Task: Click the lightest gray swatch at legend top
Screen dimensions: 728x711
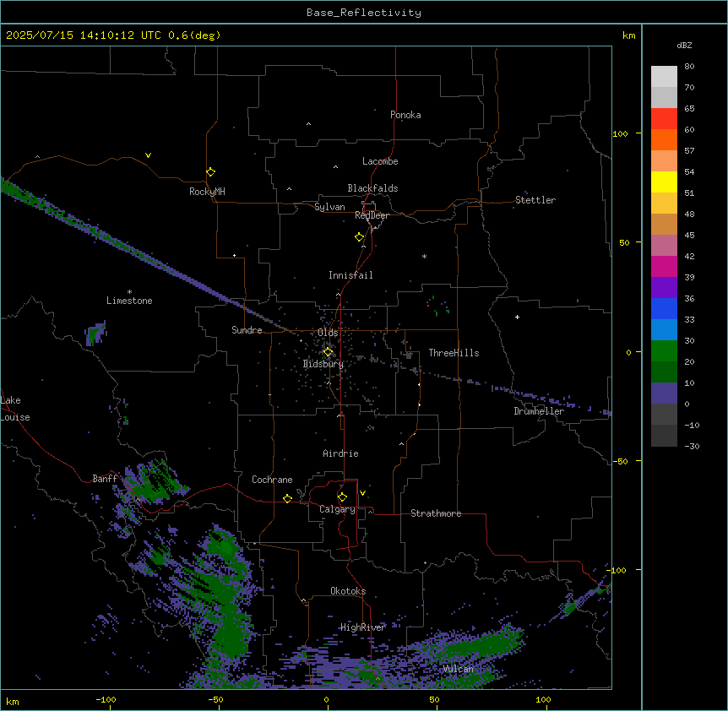Action: coord(664,76)
